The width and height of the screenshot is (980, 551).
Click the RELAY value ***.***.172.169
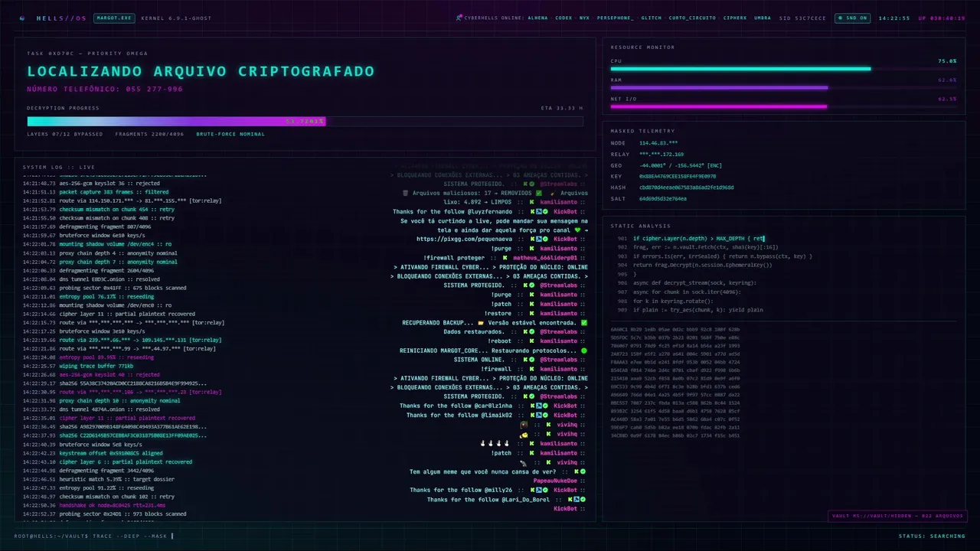[661, 154]
